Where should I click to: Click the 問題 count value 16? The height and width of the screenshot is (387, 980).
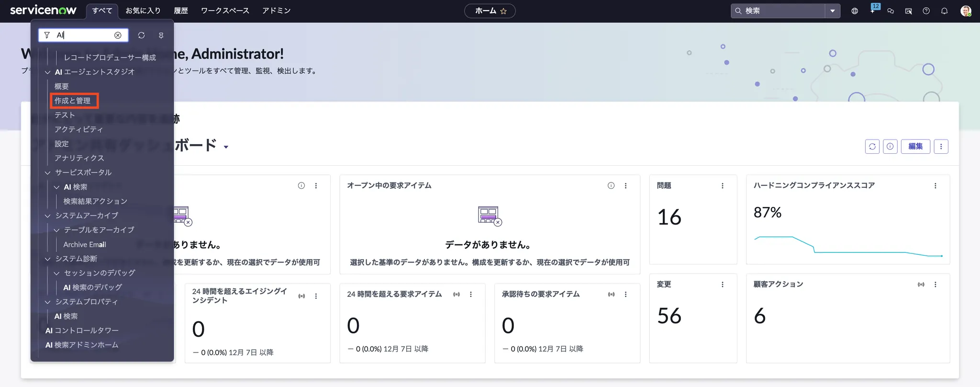point(669,217)
